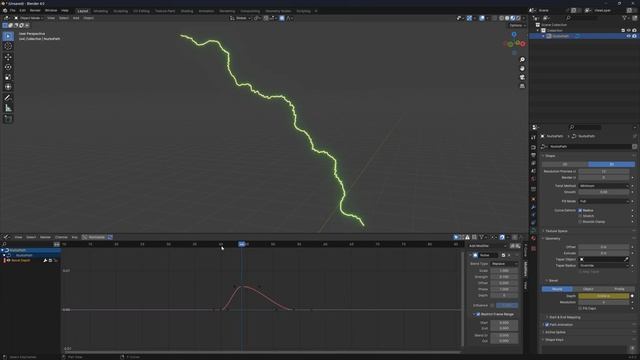The image size is (640, 360).
Task: Open the Render menu
Action: (x=35, y=11)
